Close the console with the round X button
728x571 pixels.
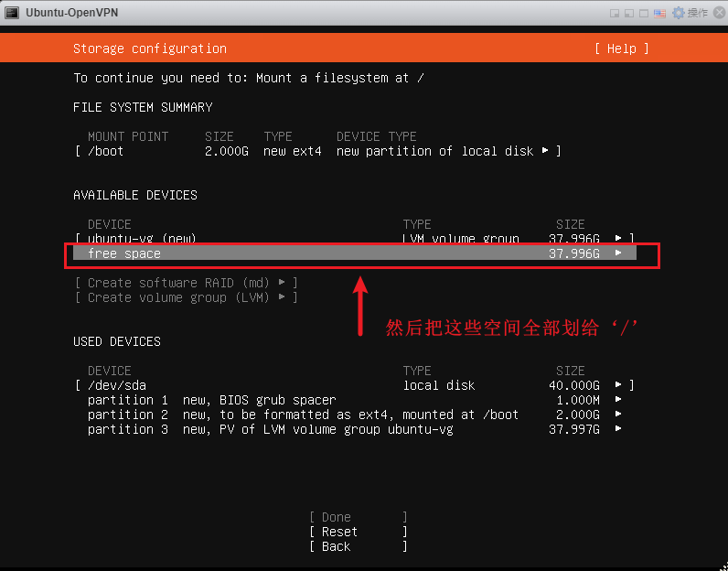[x=720, y=13]
